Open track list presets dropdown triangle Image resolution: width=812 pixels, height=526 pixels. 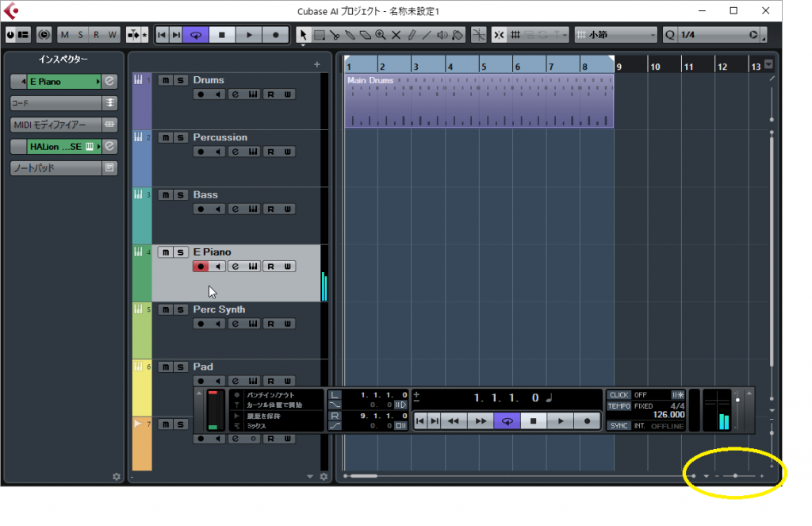coord(310,477)
